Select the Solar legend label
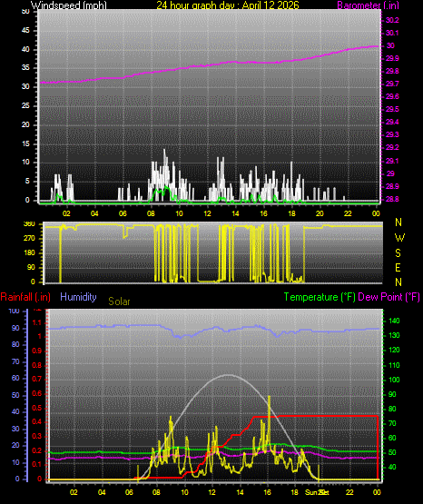The image size is (423, 504). click(x=119, y=301)
